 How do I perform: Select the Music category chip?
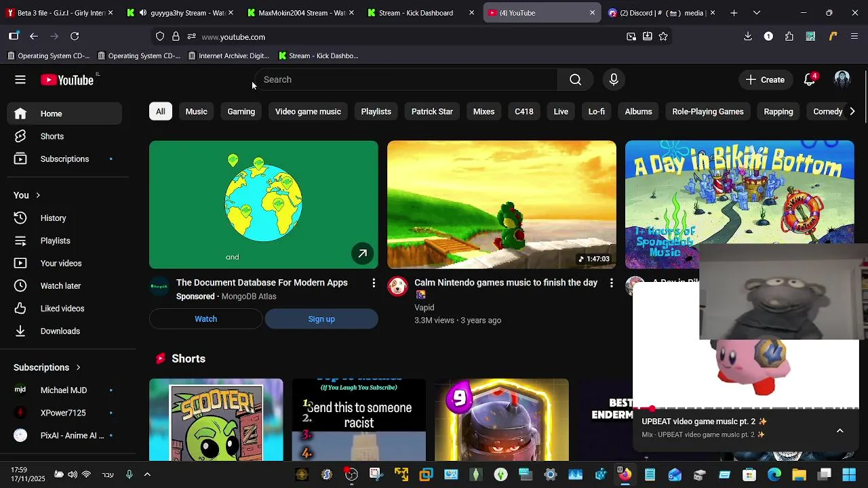(196, 112)
